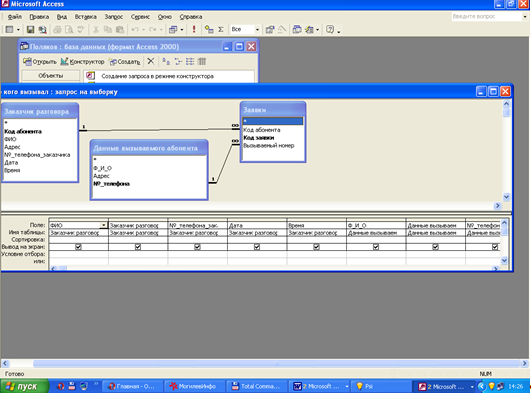Click the delete X icon in the database window

[151, 61]
